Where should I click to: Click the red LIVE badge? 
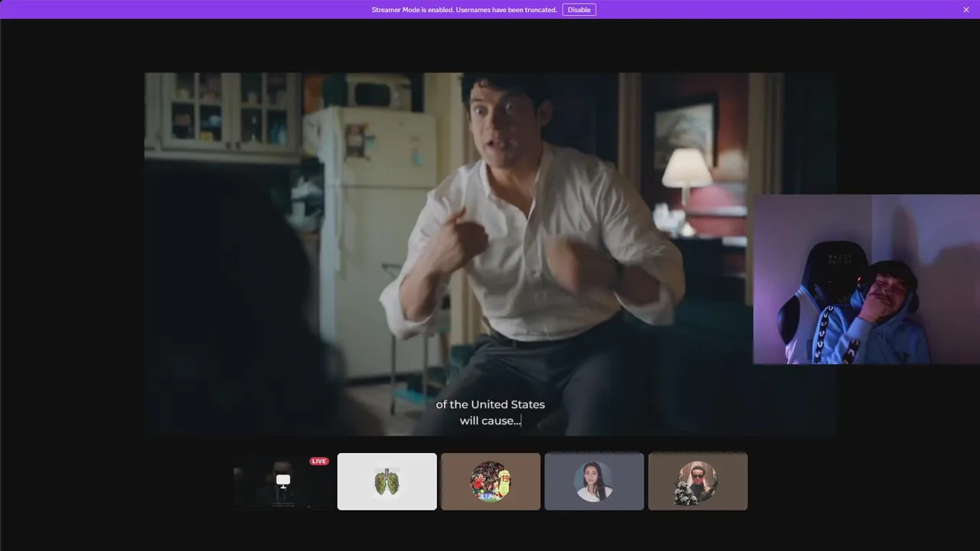click(x=319, y=461)
